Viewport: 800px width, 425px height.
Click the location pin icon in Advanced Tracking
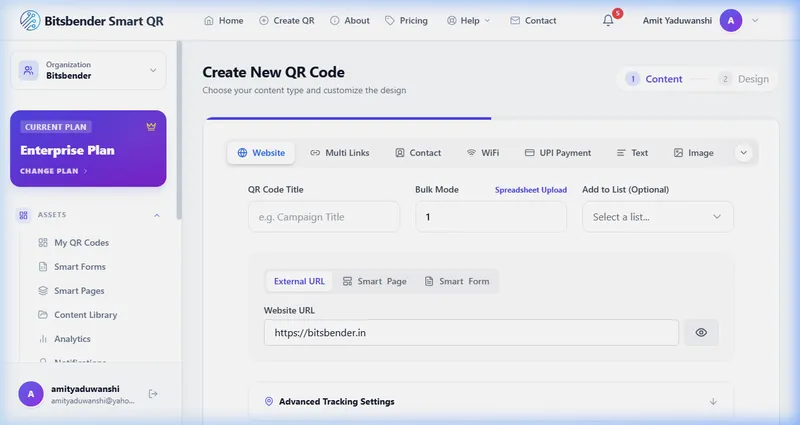point(269,402)
